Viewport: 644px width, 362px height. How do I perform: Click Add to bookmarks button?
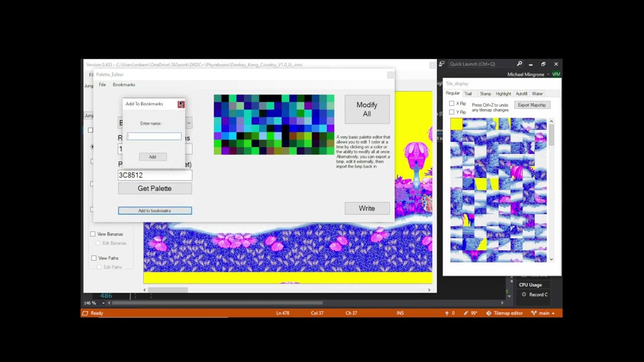155,211
